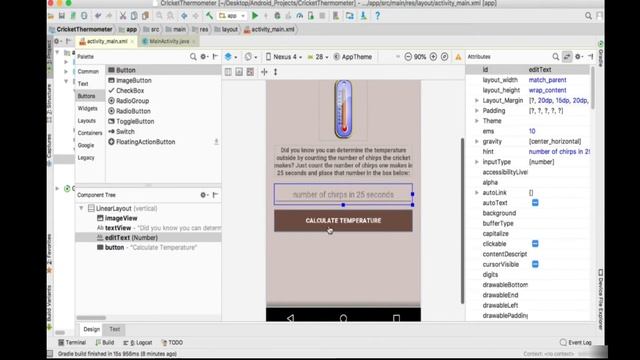Run the app with green play icon
This screenshot has height=360, width=640.
click(255, 16)
